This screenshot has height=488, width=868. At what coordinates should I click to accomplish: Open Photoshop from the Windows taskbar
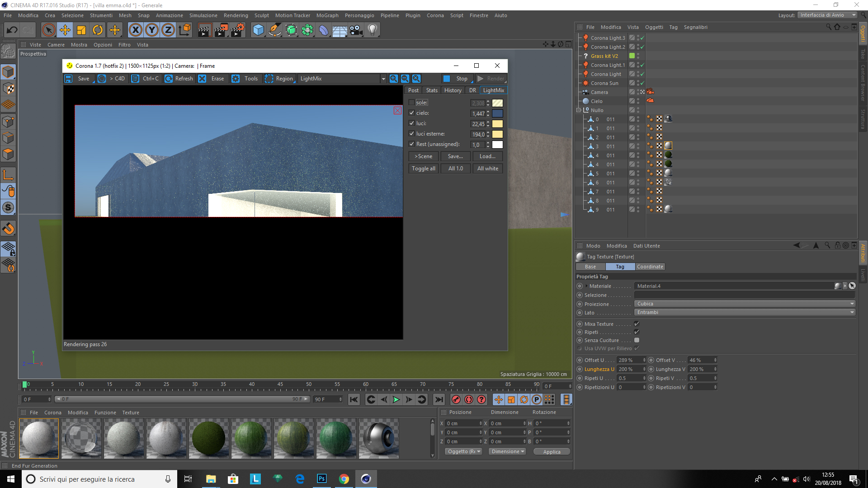point(321,479)
